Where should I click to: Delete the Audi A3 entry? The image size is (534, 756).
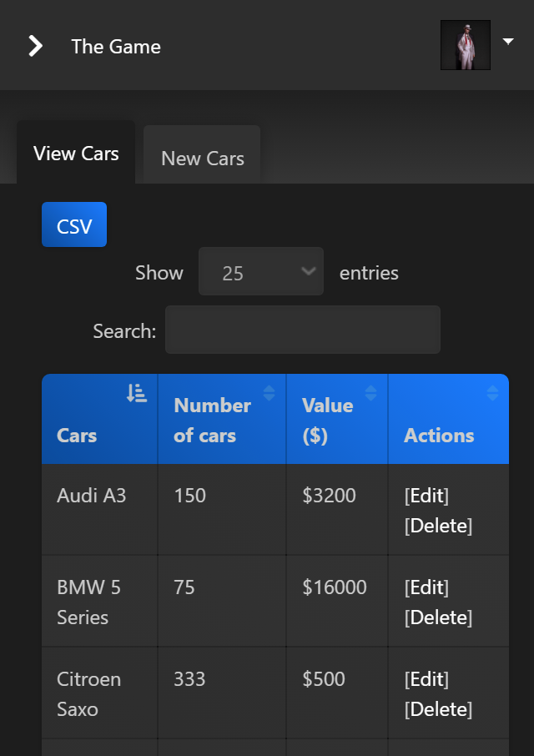point(438,526)
